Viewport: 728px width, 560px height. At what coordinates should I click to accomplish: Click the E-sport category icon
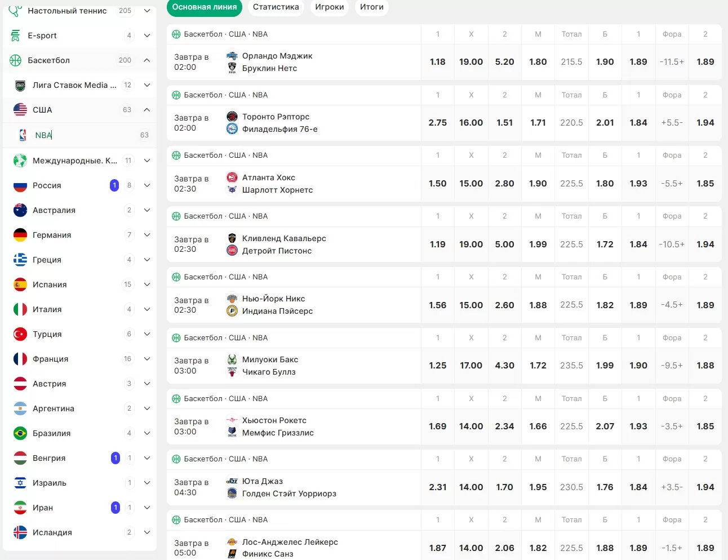(x=15, y=35)
